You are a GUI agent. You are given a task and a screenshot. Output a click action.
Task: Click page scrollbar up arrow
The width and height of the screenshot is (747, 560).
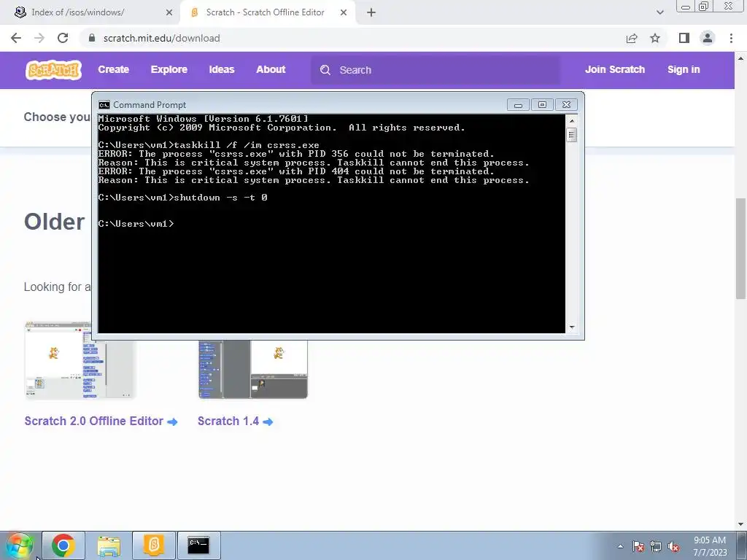(x=741, y=58)
